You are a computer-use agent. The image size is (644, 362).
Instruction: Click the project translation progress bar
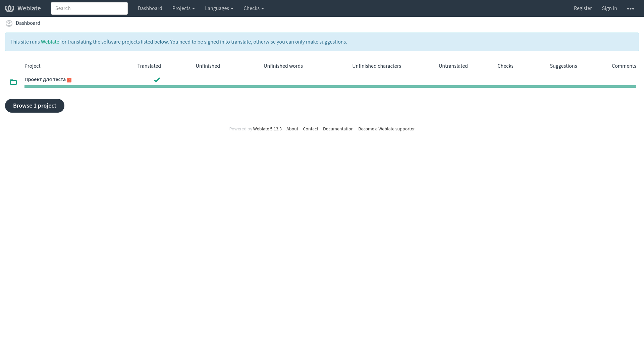pyautogui.click(x=330, y=86)
